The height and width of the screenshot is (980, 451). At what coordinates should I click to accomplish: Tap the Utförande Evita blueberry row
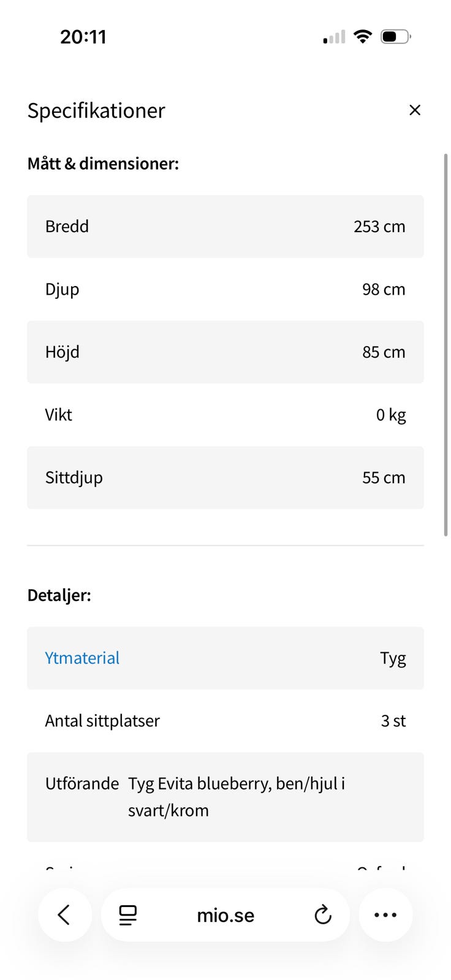point(225,797)
